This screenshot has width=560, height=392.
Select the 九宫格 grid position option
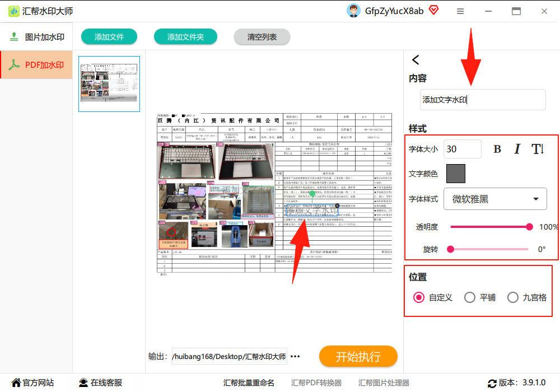527,297
